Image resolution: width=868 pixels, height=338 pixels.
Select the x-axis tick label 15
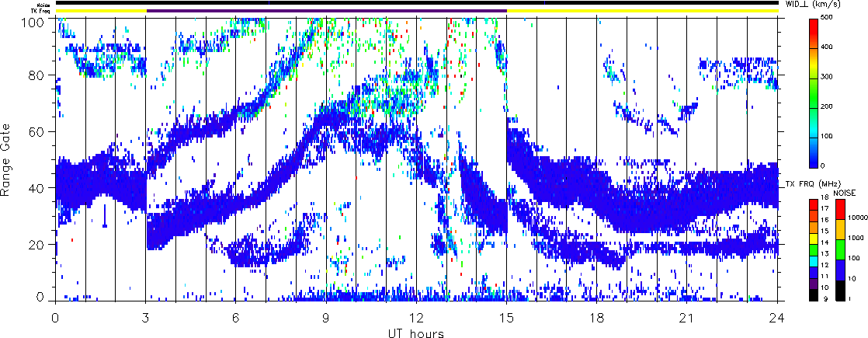506,317
